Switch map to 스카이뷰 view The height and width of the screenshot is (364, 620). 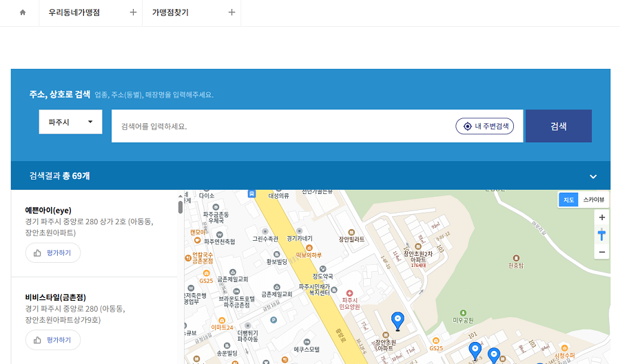[594, 200]
